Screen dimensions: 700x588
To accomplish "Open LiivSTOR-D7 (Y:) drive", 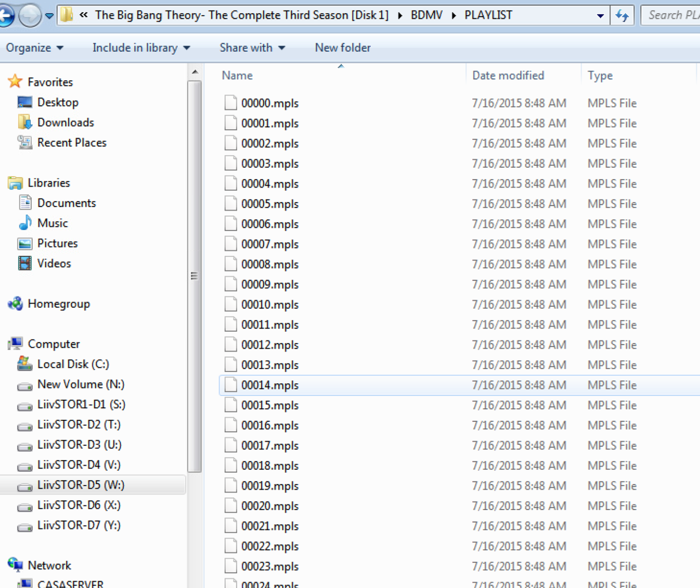I will click(79, 525).
